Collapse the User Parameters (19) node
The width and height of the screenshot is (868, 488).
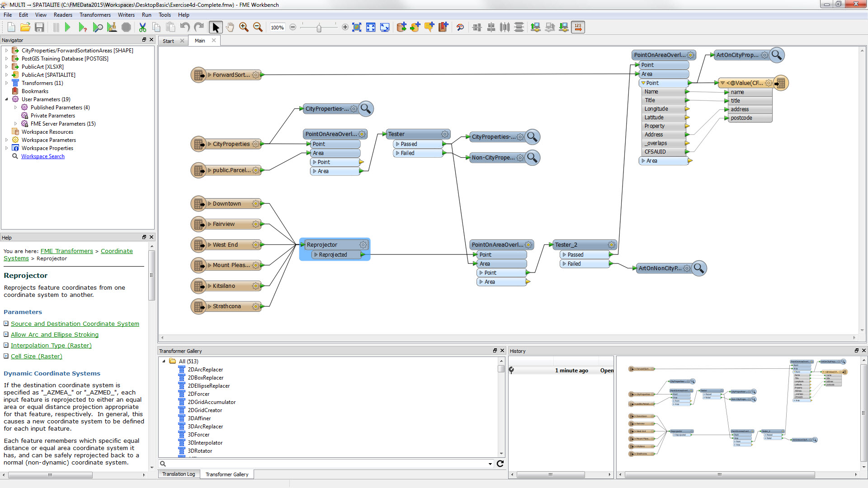tap(6, 99)
